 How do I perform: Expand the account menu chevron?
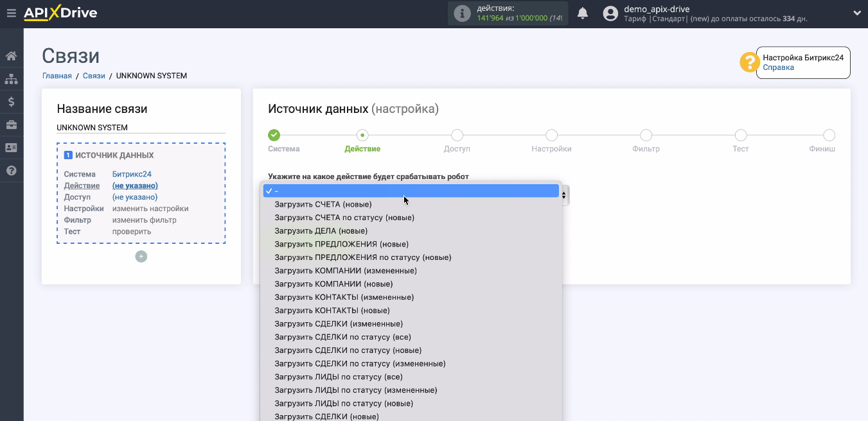point(856,13)
